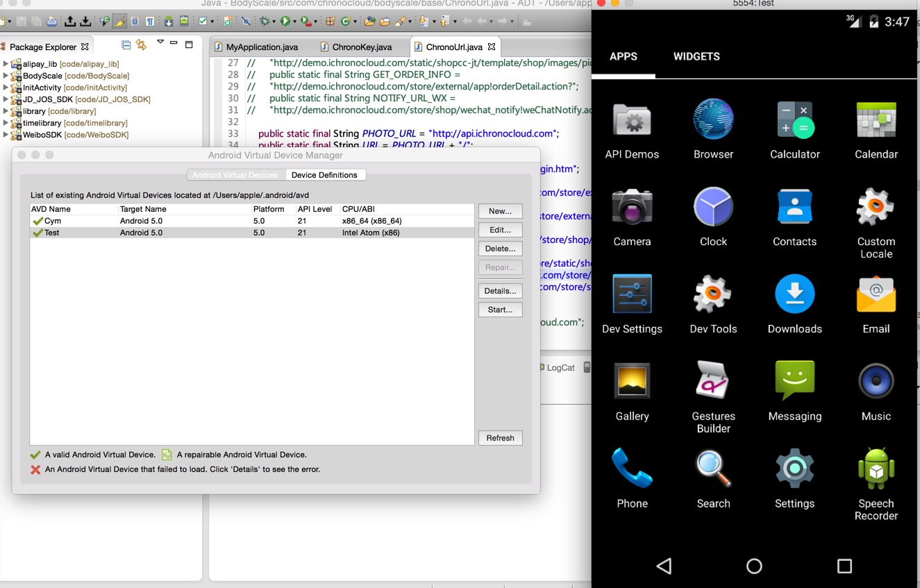Click the AVD Name column header
This screenshot has width=920, height=588.
(x=74, y=209)
